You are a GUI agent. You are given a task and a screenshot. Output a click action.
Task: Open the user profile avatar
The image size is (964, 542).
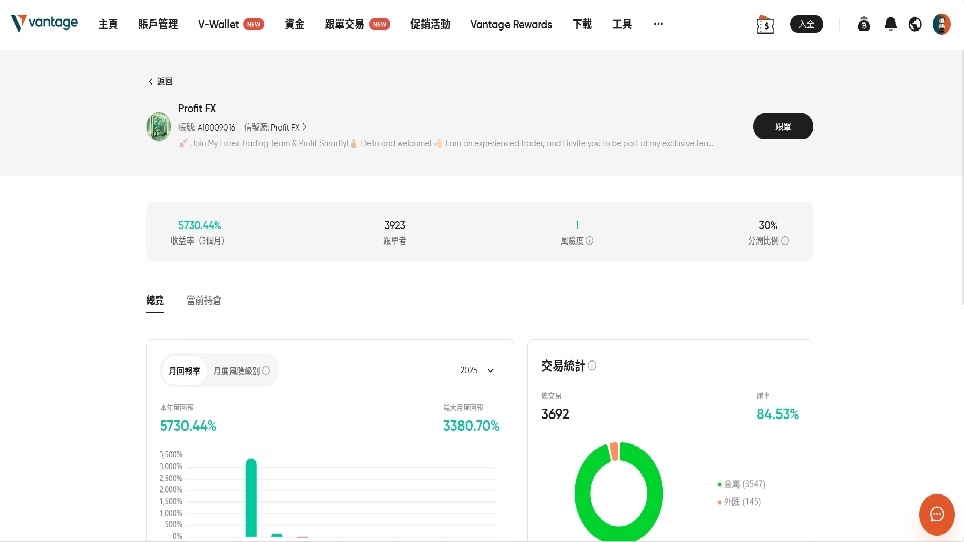[x=941, y=24]
